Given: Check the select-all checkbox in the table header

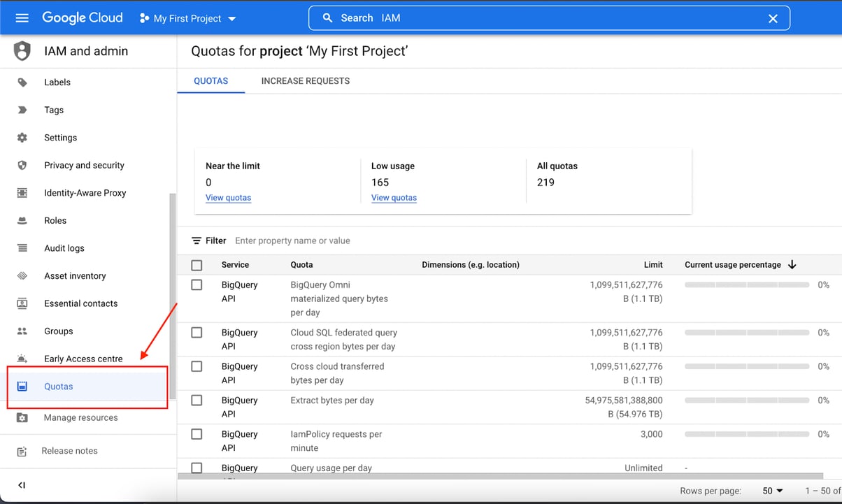Looking at the screenshot, I should click(x=197, y=265).
